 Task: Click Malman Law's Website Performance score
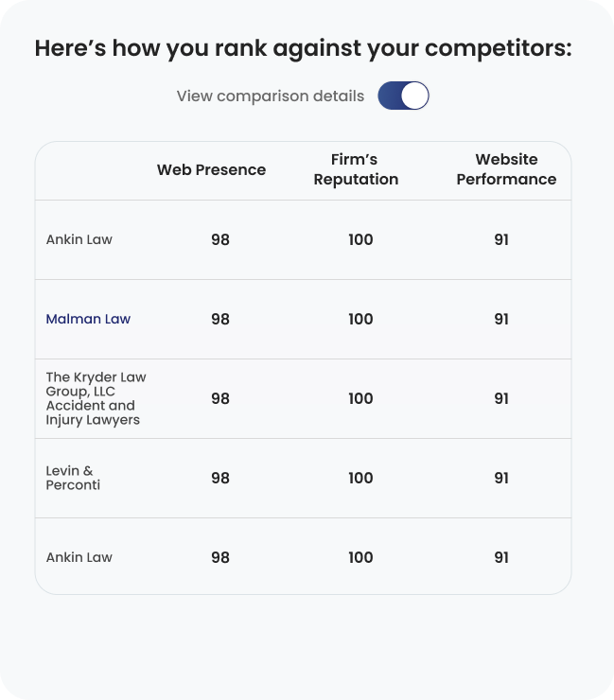pos(501,319)
